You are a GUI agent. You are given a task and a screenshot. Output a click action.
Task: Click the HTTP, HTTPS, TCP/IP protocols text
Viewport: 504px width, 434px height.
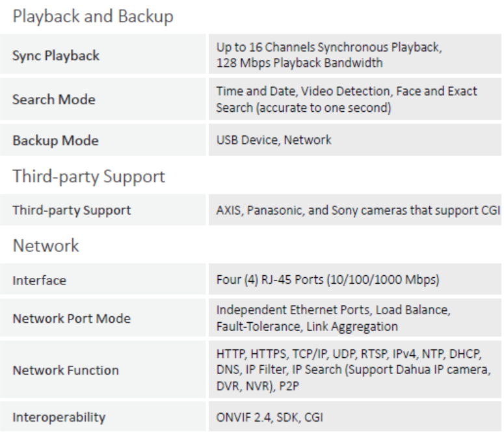(353, 370)
